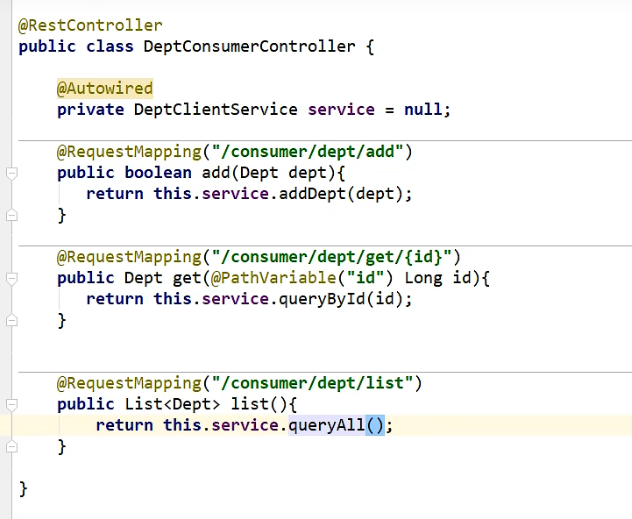The width and height of the screenshot is (632, 519).
Task: Click the @PathVariable annotation
Action: tap(273, 278)
